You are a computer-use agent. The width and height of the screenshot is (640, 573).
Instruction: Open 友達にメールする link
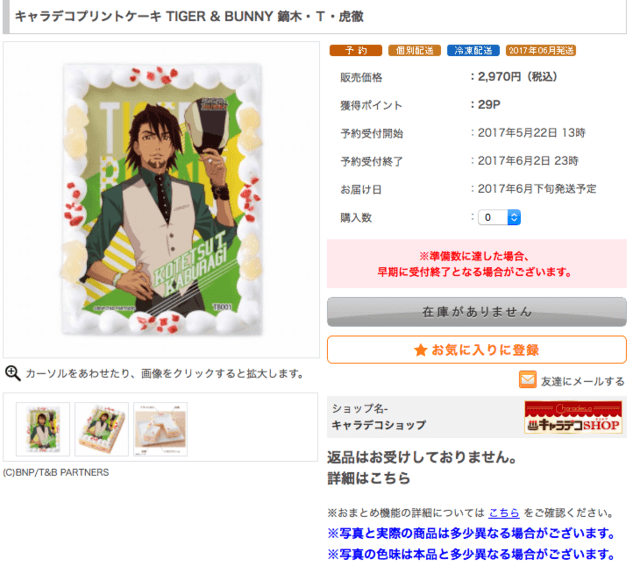coord(582,381)
